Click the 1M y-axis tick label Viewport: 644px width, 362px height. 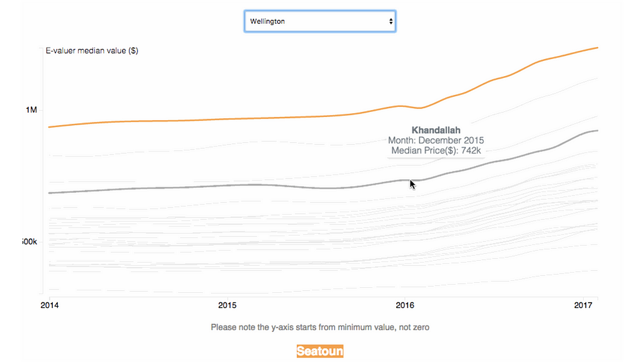coord(31,110)
